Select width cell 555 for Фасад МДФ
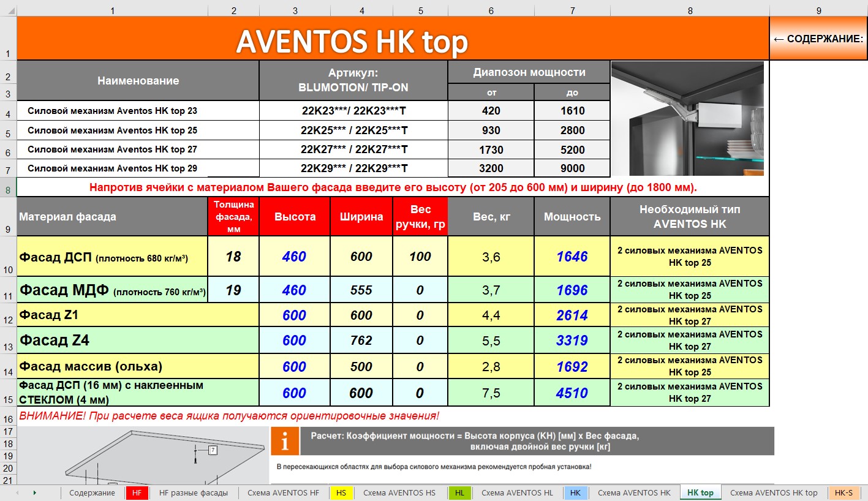 pyautogui.click(x=361, y=290)
